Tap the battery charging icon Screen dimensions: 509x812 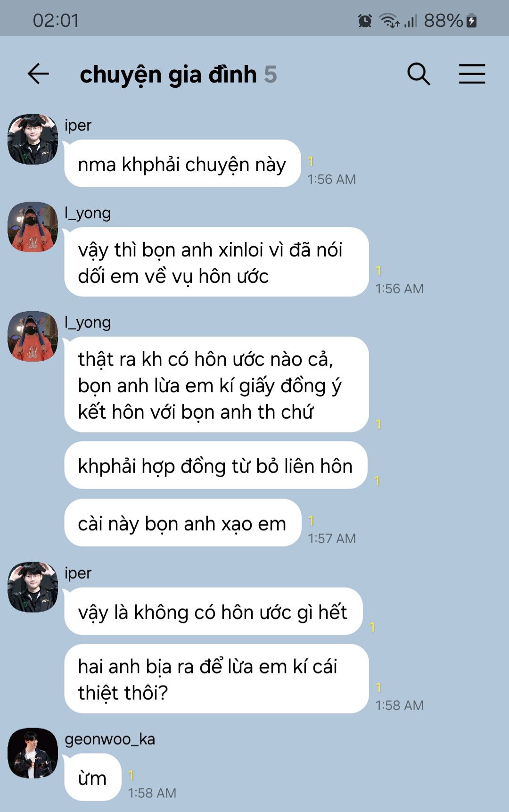pos(471,21)
